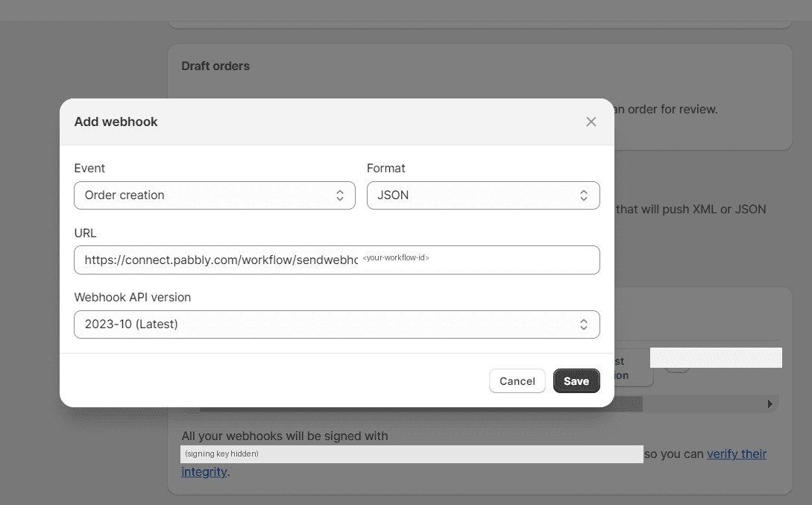Image resolution: width=812 pixels, height=505 pixels.
Task: Click the webhook URL input field
Action: pyautogui.click(x=336, y=260)
